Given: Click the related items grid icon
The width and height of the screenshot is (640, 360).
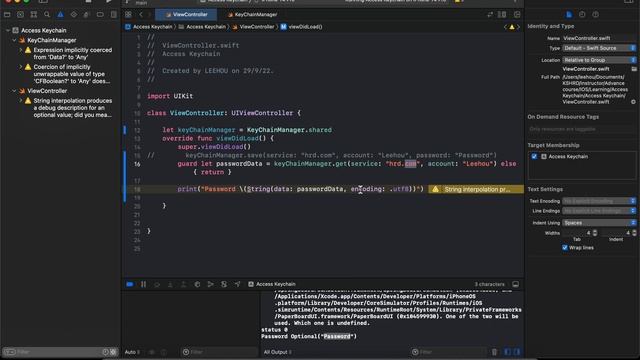Looking at the screenshot, I should 129,15.
